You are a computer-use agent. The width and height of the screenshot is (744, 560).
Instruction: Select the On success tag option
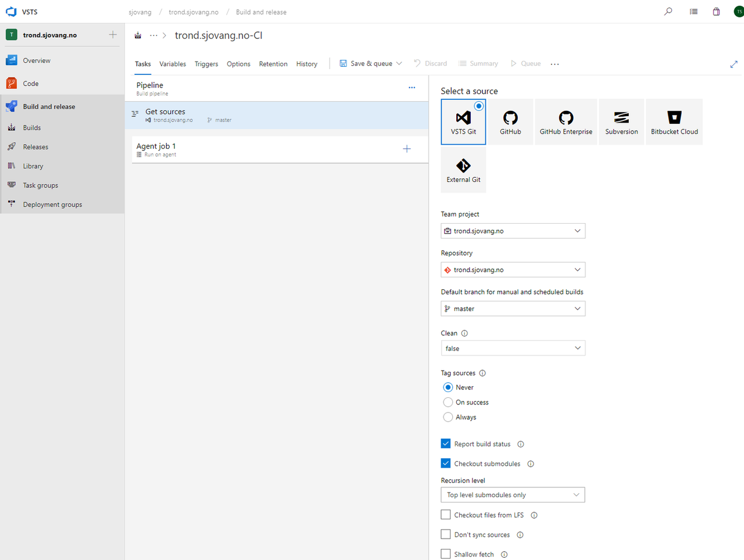click(x=448, y=402)
